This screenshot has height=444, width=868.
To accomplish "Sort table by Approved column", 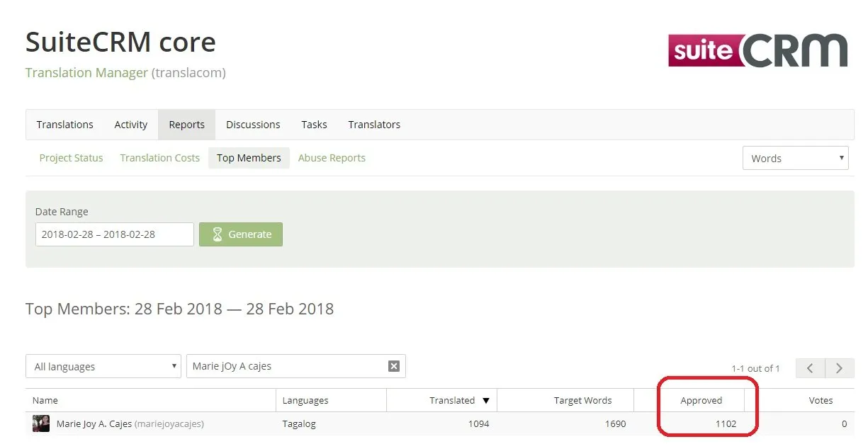I will tap(701, 400).
